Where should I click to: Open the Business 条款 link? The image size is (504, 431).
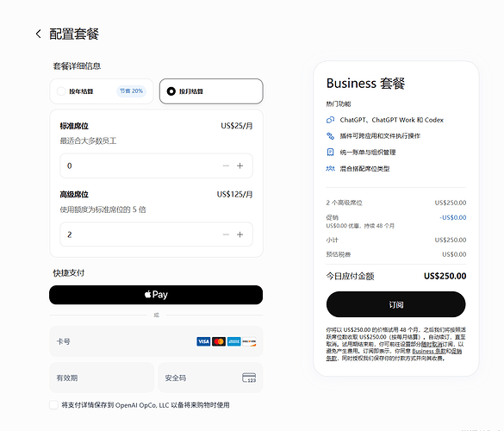click(x=429, y=351)
